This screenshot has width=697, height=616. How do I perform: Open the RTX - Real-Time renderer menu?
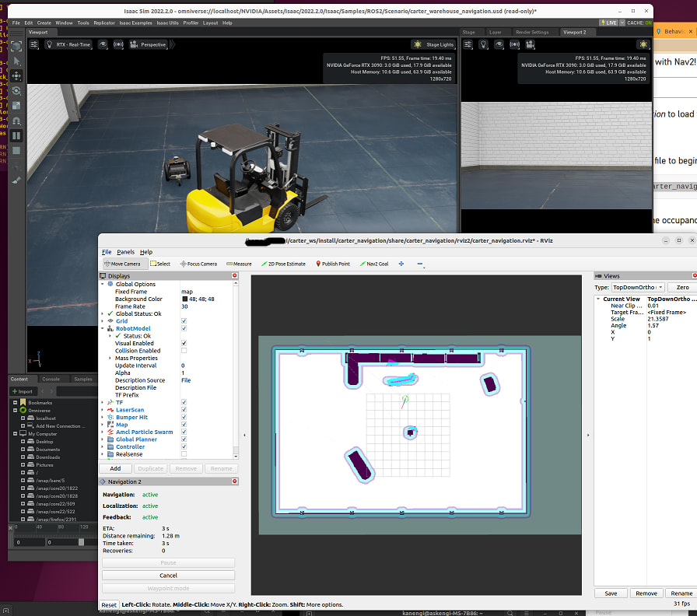(68, 44)
